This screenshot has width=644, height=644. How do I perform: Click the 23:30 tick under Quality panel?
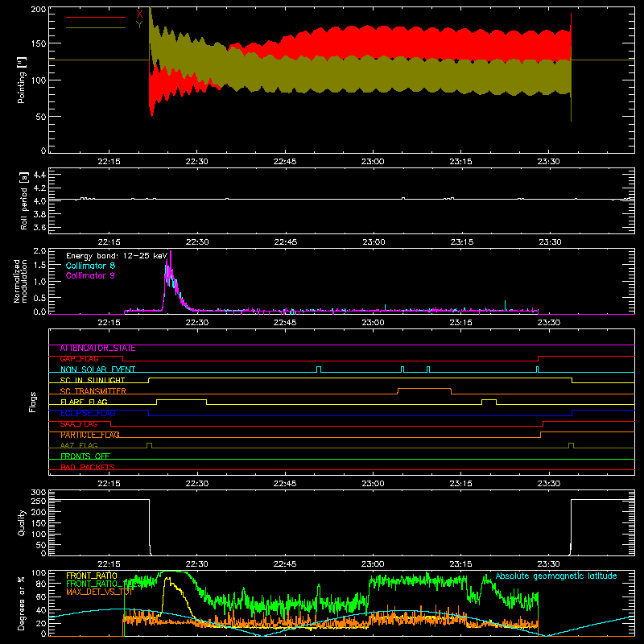(549, 564)
